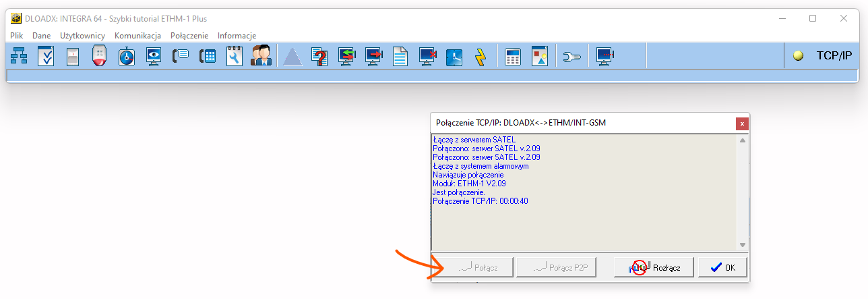Click the motion detector zones icon
868x299 pixels.
73,56
